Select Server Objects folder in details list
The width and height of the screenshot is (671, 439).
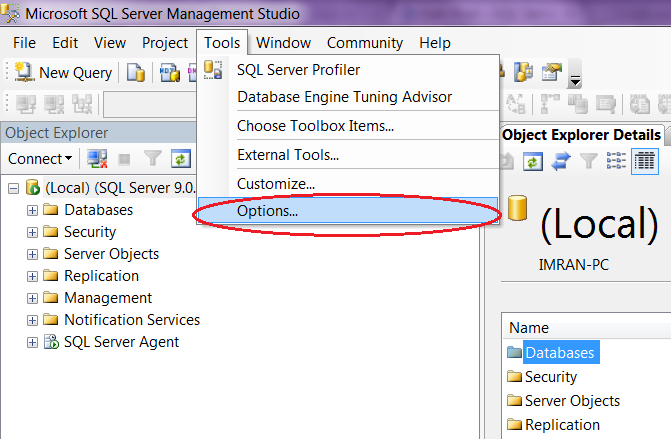click(572, 401)
